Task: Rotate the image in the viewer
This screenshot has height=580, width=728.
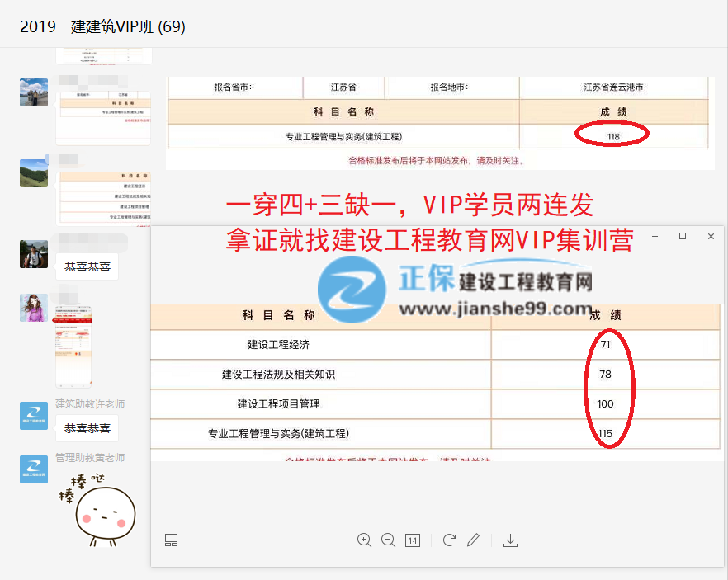Action: [x=449, y=540]
